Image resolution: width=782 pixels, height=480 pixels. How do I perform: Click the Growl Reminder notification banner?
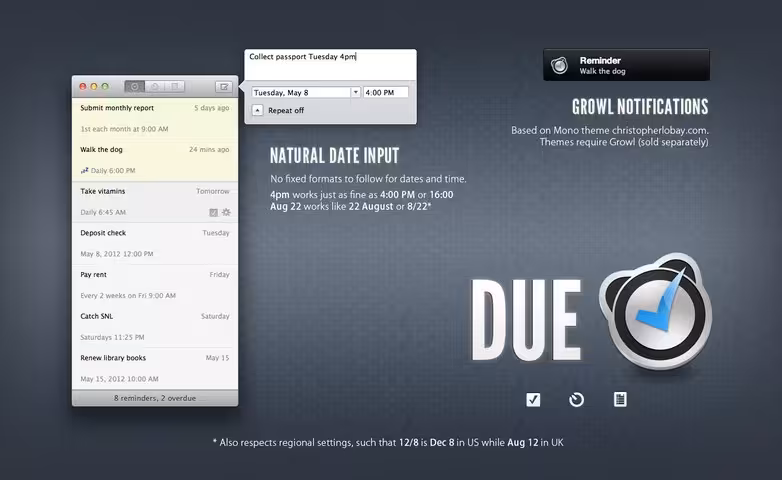coord(626,65)
